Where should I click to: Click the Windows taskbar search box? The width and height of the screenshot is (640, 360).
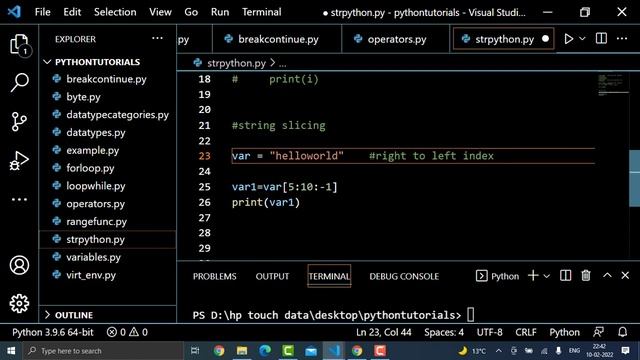click(103, 351)
